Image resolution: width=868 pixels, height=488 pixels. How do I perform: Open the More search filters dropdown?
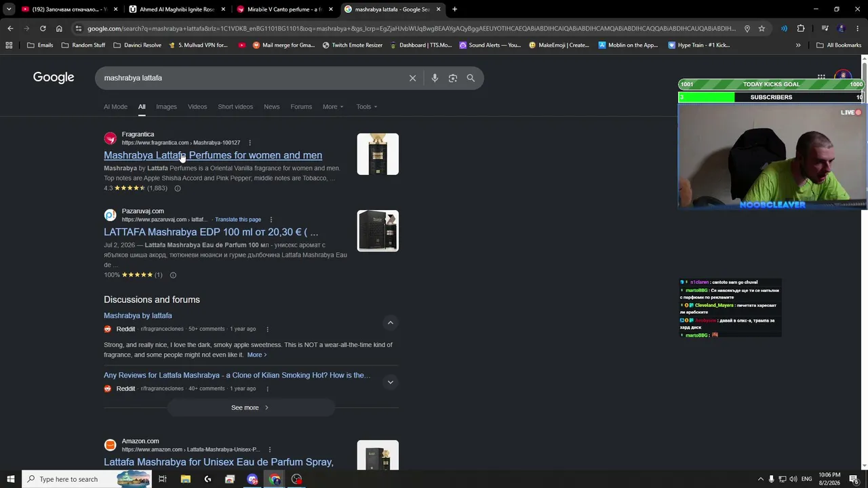point(333,106)
